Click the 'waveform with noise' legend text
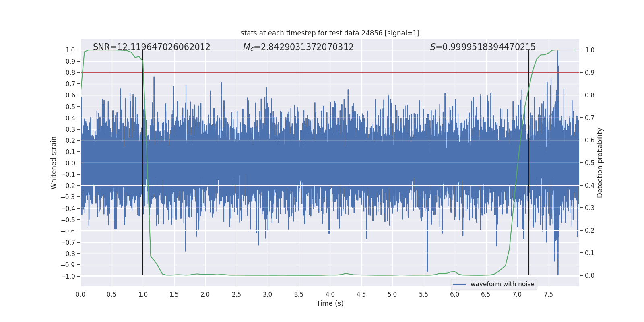This screenshot has height=322, width=644. pyautogui.click(x=502, y=284)
